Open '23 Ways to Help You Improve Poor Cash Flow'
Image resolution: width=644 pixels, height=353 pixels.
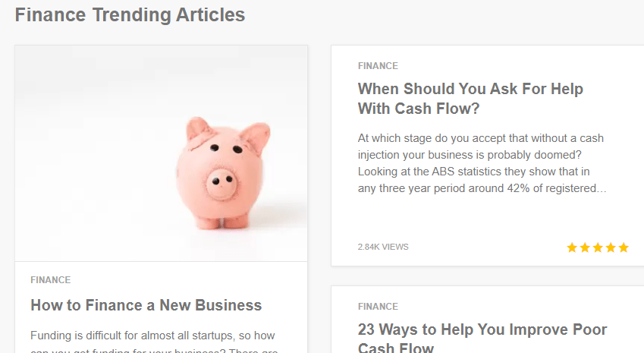482,339
